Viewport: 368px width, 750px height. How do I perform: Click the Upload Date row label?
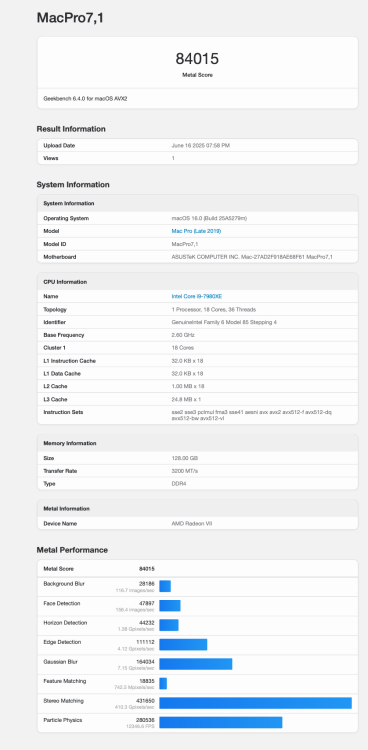point(59,145)
